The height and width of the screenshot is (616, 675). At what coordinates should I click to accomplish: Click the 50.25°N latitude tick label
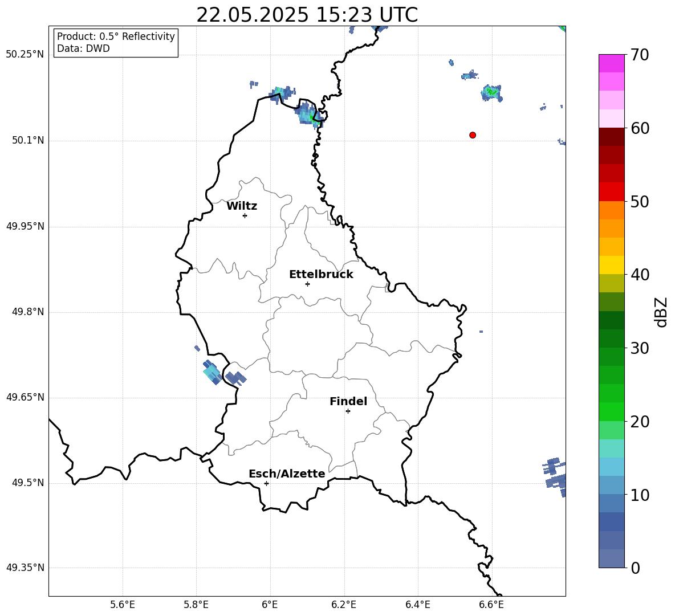25,55
